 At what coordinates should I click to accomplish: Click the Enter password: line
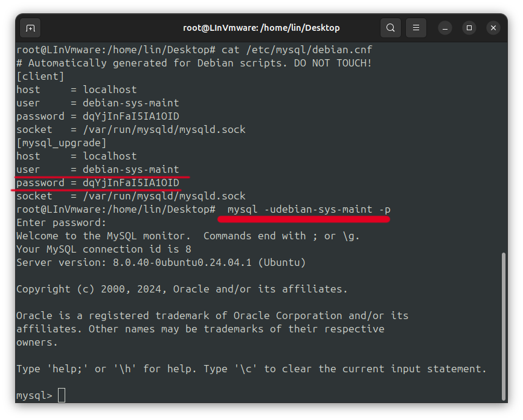click(61, 222)
